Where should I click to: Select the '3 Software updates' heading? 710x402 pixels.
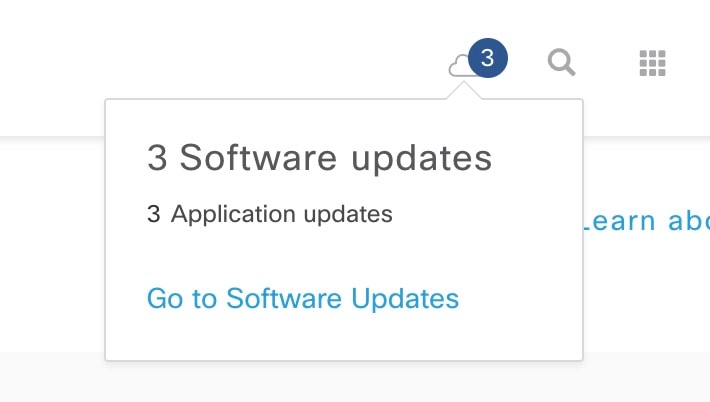point(320,158)
